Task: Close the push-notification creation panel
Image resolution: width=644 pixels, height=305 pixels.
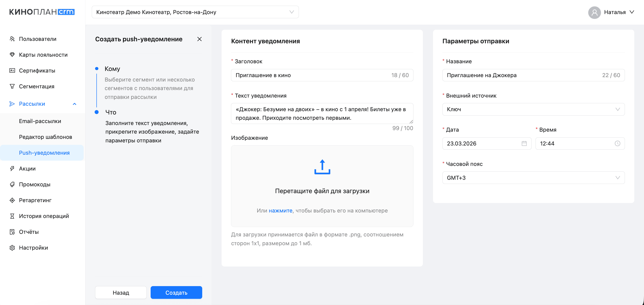Action: (x=199, y=39)
